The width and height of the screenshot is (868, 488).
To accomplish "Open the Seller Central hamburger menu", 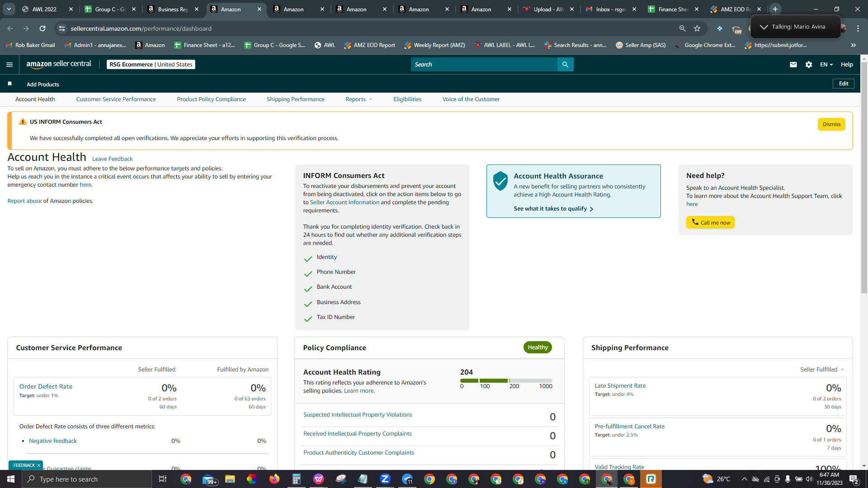I will pos(9,65).
